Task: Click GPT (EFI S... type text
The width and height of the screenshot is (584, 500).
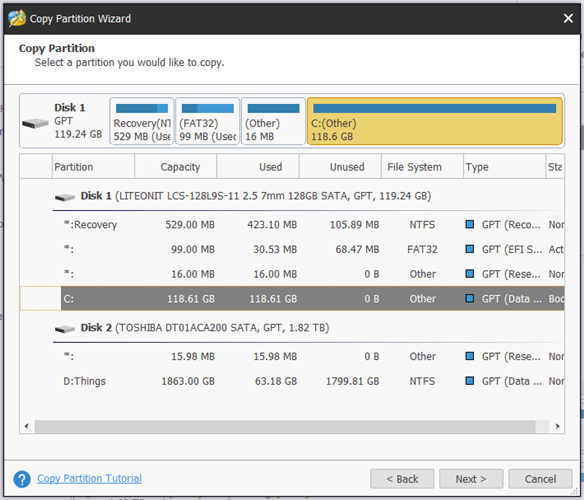Action: tap(512, 249)
